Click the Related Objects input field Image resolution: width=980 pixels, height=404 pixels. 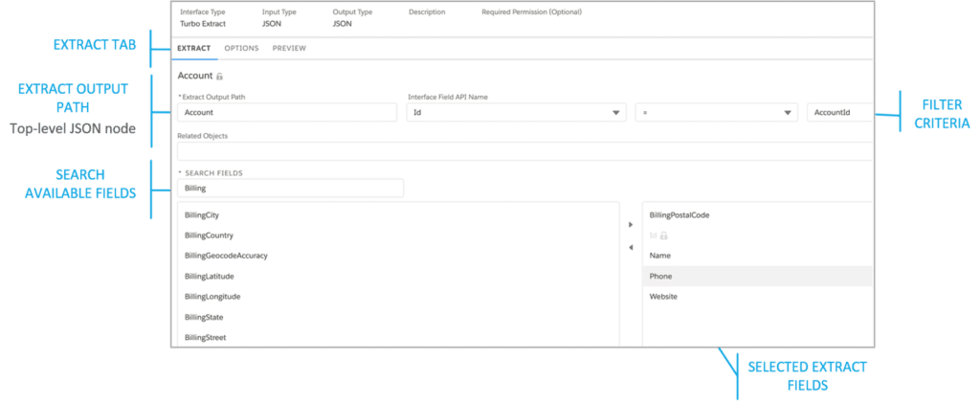524,151
